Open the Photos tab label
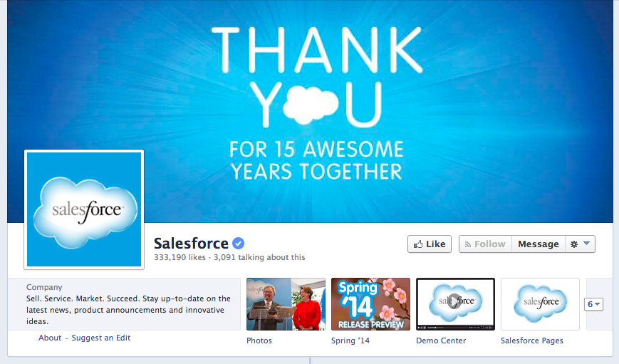This screenshot has height=364, width=619. (x=259, y=340)
